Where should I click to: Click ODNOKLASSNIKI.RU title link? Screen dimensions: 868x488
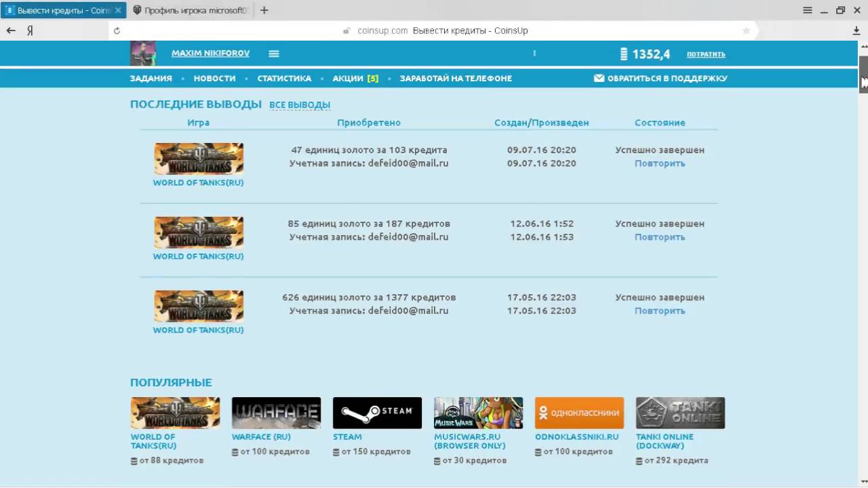click(577, 437)
